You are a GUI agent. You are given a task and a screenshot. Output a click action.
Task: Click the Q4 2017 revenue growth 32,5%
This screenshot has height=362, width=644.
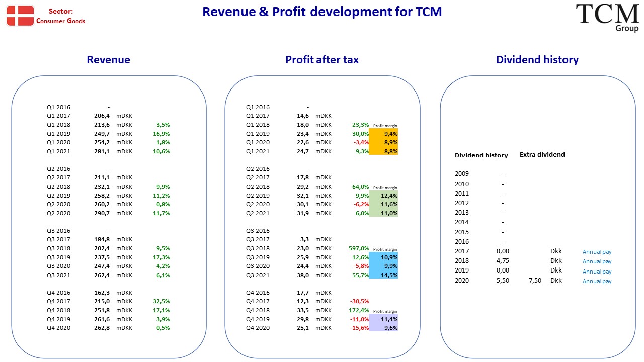[x=162, y=302]
